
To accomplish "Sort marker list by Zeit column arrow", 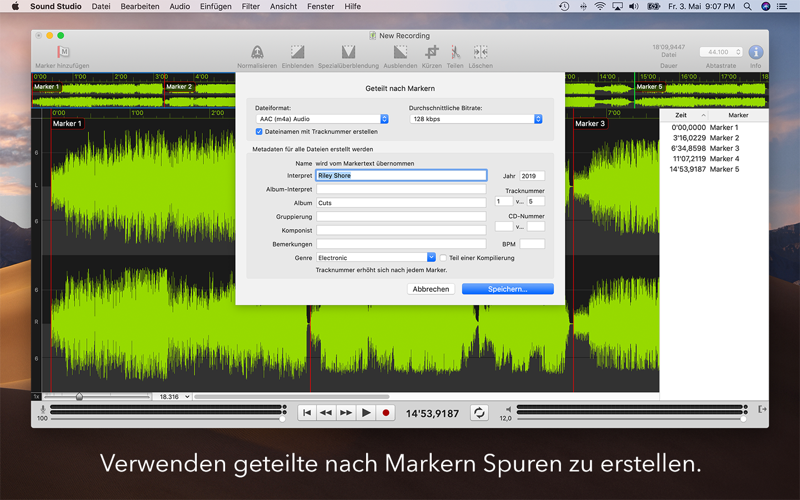I will tap(703, 115).
